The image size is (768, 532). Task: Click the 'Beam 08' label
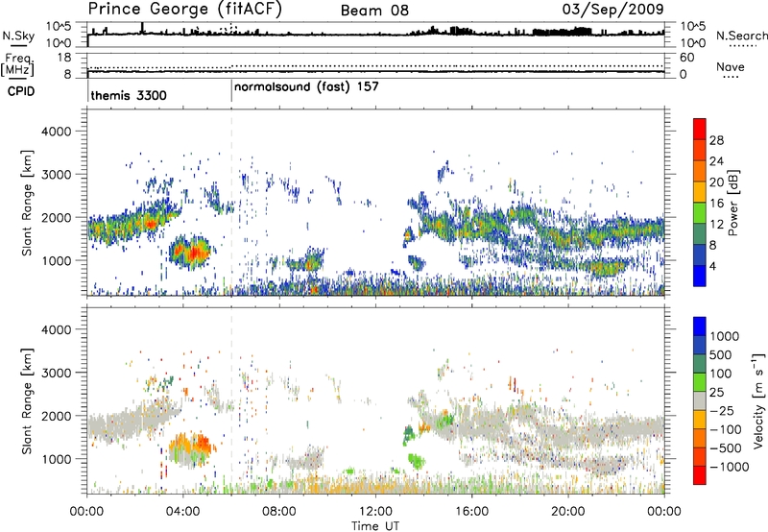[374, 11]
